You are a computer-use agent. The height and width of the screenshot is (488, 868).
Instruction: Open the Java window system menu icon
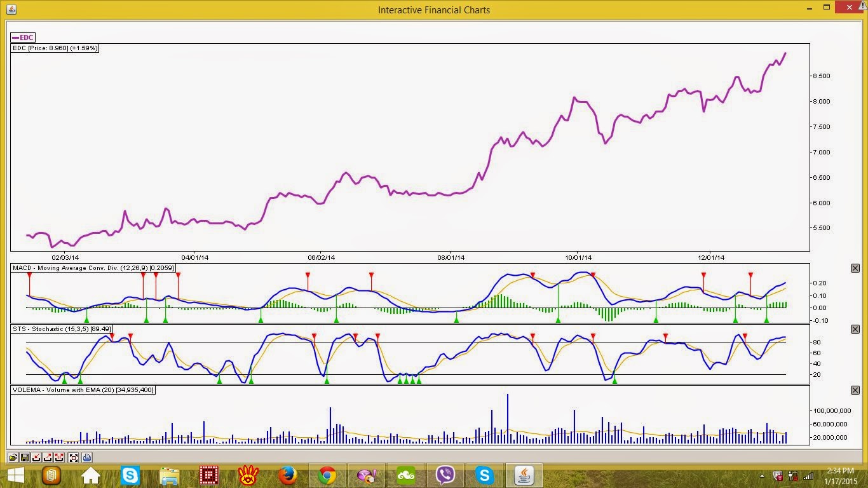tap(11, 9)
